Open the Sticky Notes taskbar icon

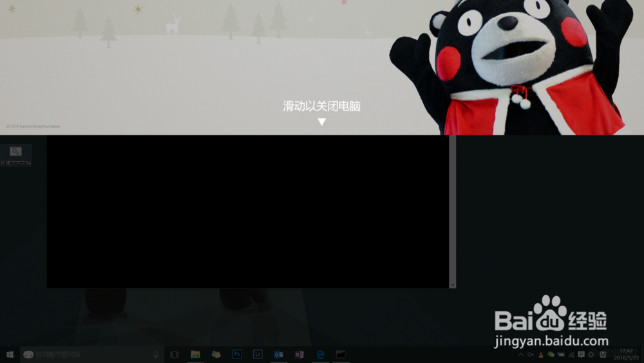point(216,355)
